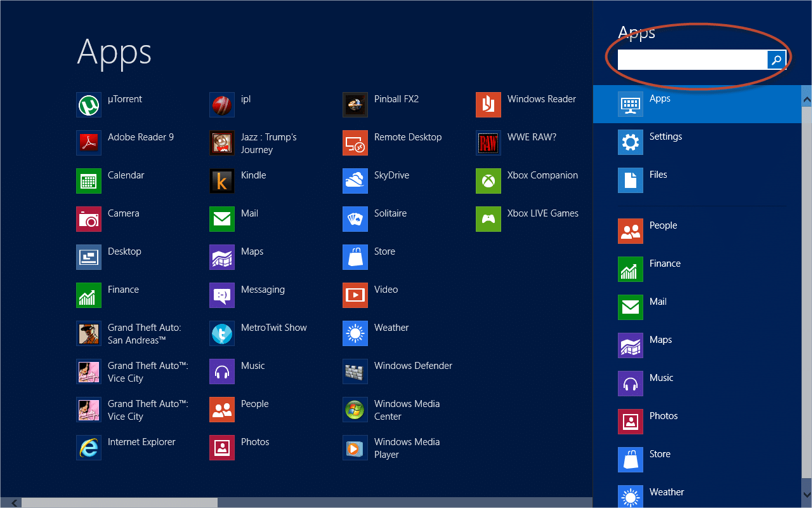Switch to Files search category
The image size is (812, 508).
[x=658, y=174]
